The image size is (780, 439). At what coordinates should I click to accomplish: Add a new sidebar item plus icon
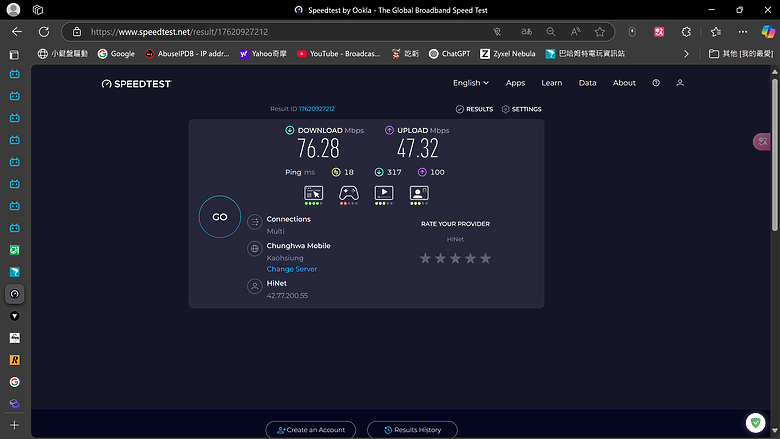coord(14,425)
